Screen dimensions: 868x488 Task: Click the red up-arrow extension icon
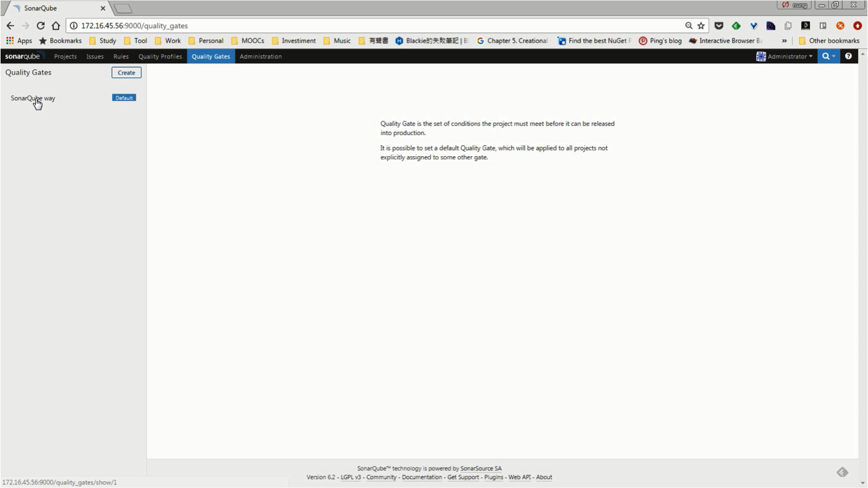[x=857, y=26]
